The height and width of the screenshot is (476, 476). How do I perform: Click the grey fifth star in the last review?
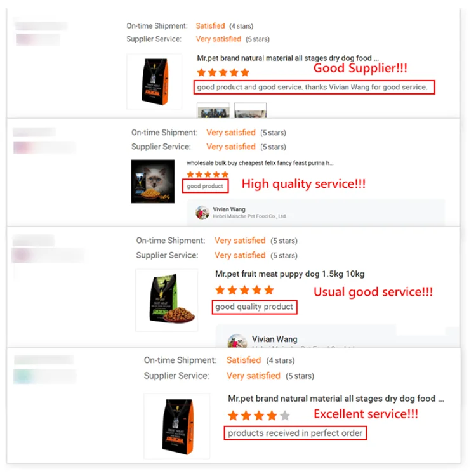coord(284,415)
